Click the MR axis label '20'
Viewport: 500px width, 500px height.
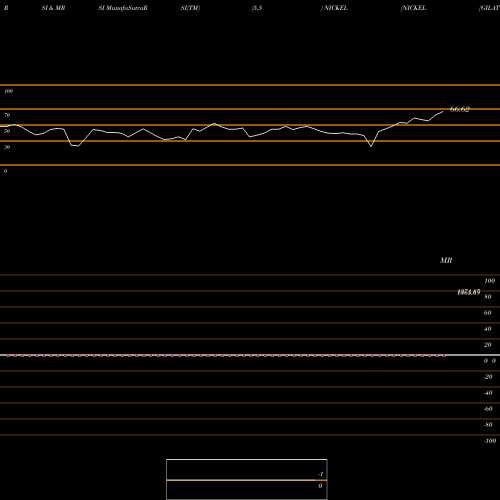tap(488, 345)
